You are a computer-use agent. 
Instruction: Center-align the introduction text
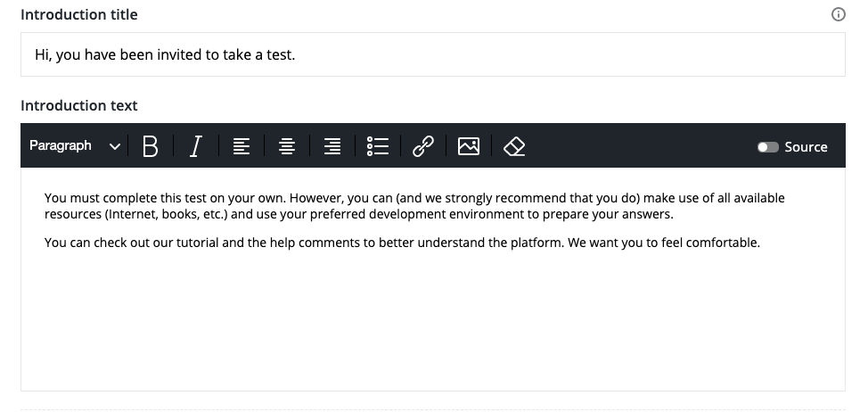[x=287, y=146]
